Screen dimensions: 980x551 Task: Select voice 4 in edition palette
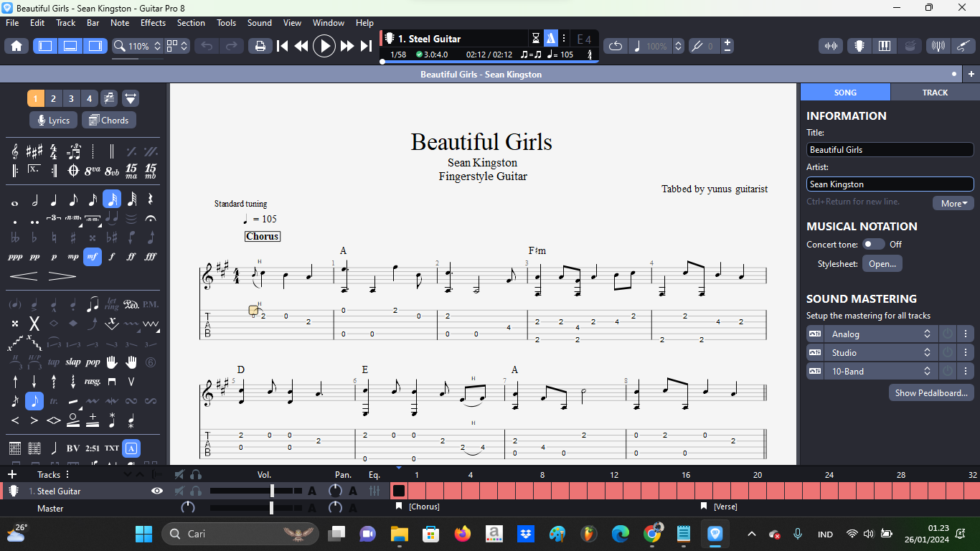89,98
